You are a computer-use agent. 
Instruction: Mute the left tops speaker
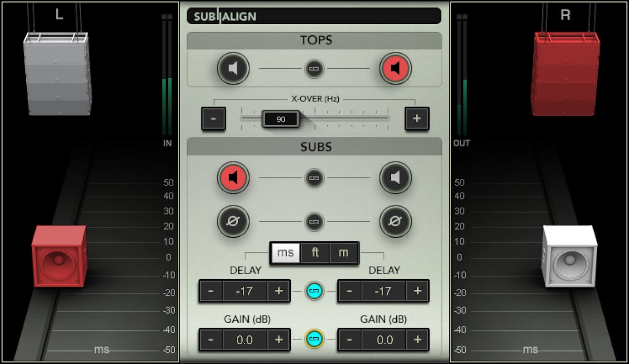233,68
